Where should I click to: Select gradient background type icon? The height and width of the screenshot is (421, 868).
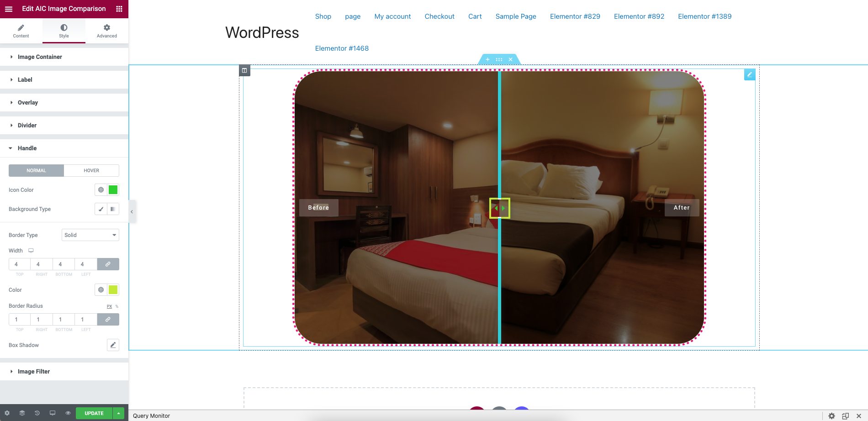point(113,209)
